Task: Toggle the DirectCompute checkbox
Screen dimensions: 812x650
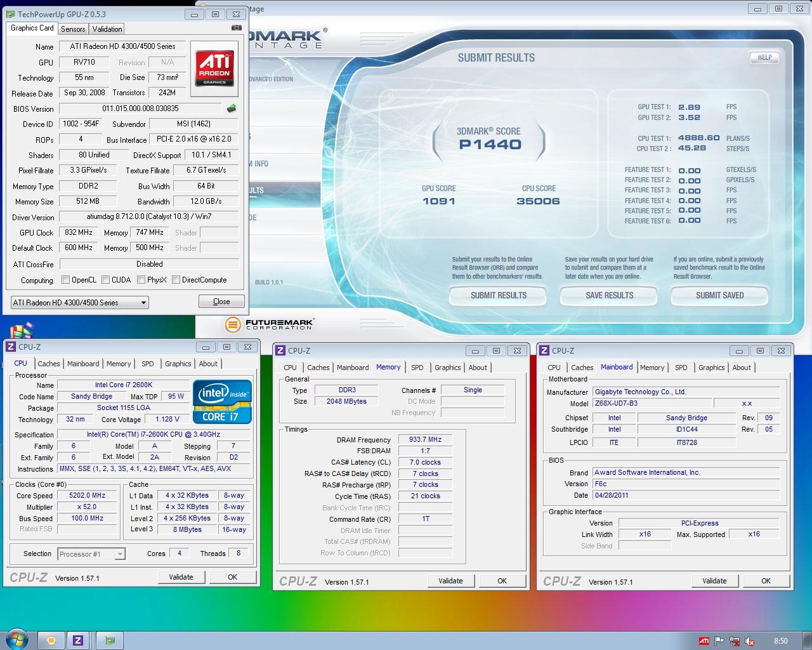Action: (x=176, y=279)
